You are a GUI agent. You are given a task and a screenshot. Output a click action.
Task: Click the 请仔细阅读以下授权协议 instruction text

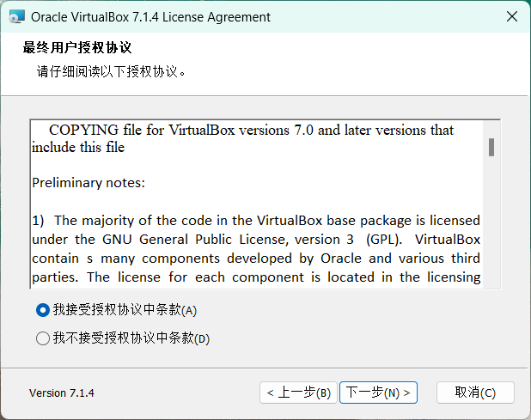(x=111, y=72)
